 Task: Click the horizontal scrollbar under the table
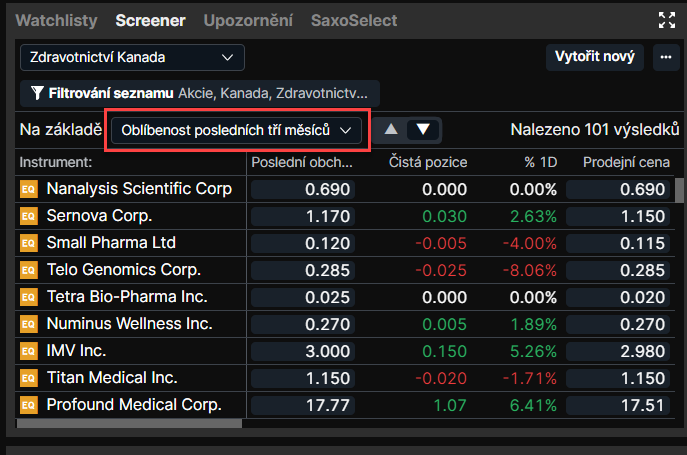click(129, 423)
